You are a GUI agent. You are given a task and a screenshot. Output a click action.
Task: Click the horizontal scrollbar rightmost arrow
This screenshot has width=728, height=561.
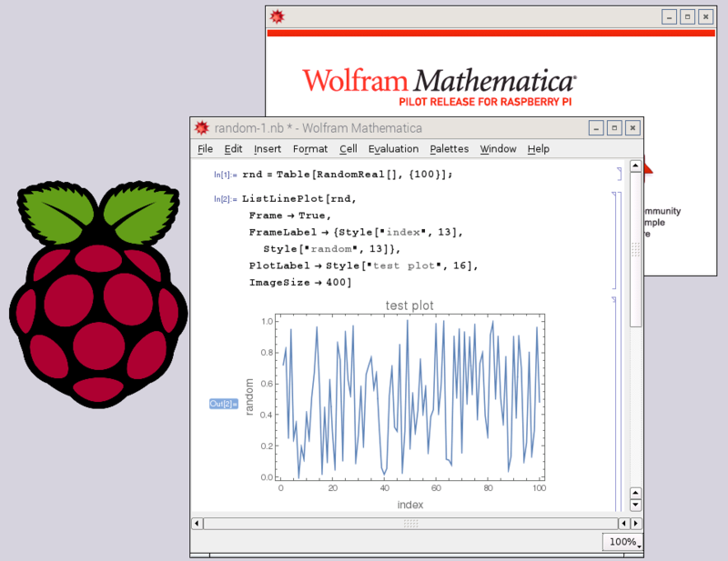(x=636, y=524)
